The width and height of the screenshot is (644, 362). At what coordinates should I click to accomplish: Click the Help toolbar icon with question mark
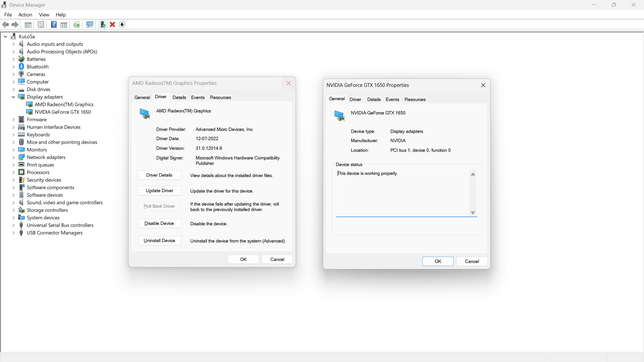tap(54, 24)
